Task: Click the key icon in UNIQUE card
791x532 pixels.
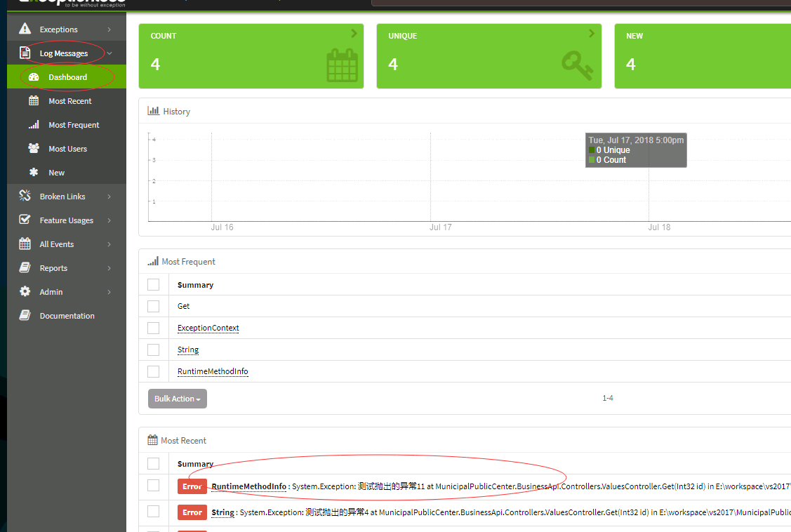Action: pos(578,65)
